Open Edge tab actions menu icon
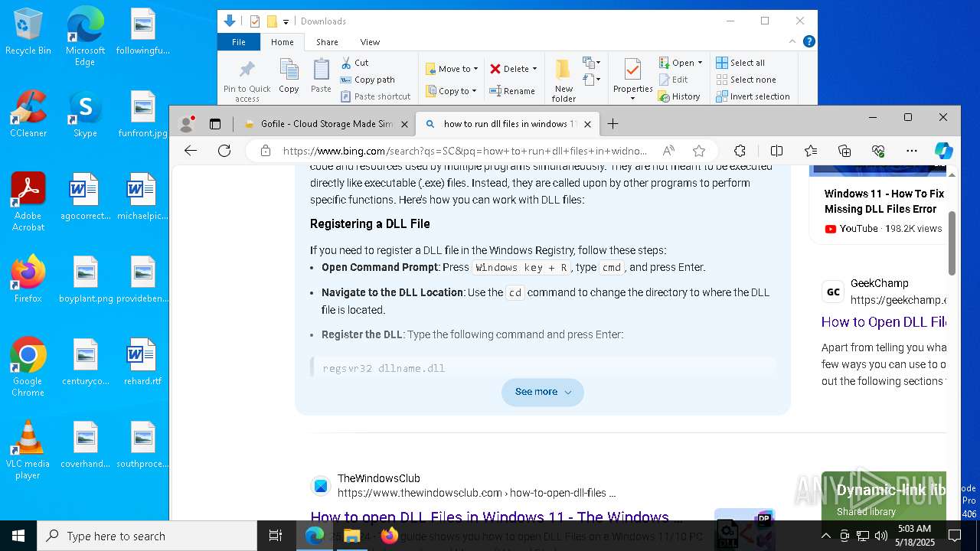The height and width of the screenshot is (551, 980). pyautogui.click(x=215, y=124)
